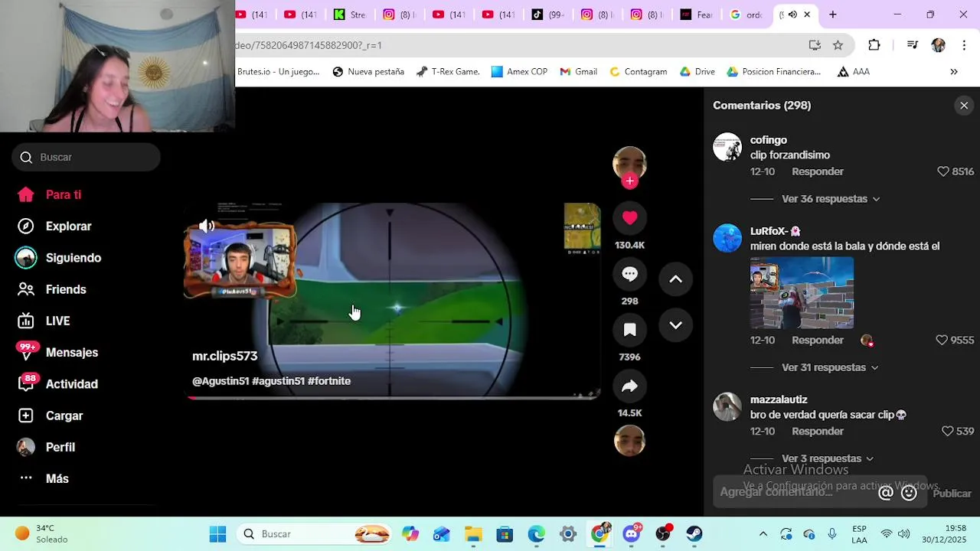
Task: Open the T-Rex Game bookmark
Action: (448, 72)
